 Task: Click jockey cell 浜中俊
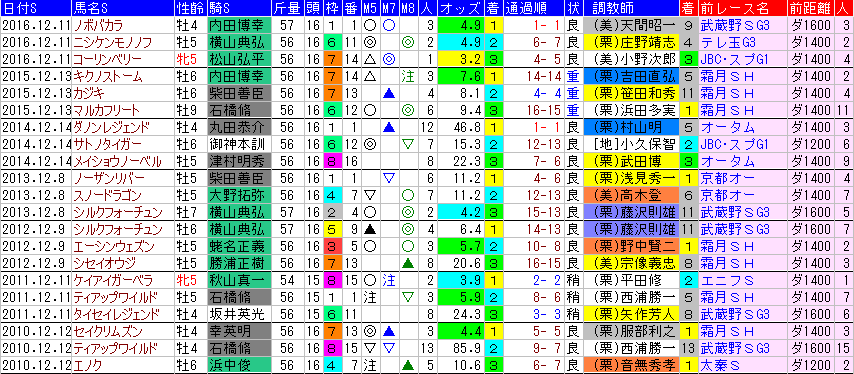[x=239, y=365]
